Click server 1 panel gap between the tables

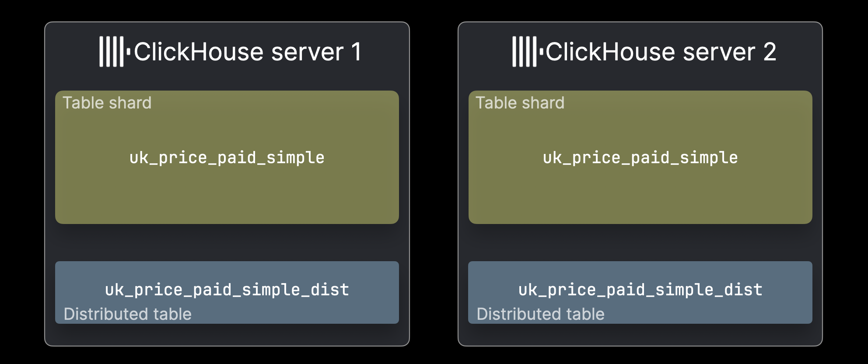(x=227, y=243)
